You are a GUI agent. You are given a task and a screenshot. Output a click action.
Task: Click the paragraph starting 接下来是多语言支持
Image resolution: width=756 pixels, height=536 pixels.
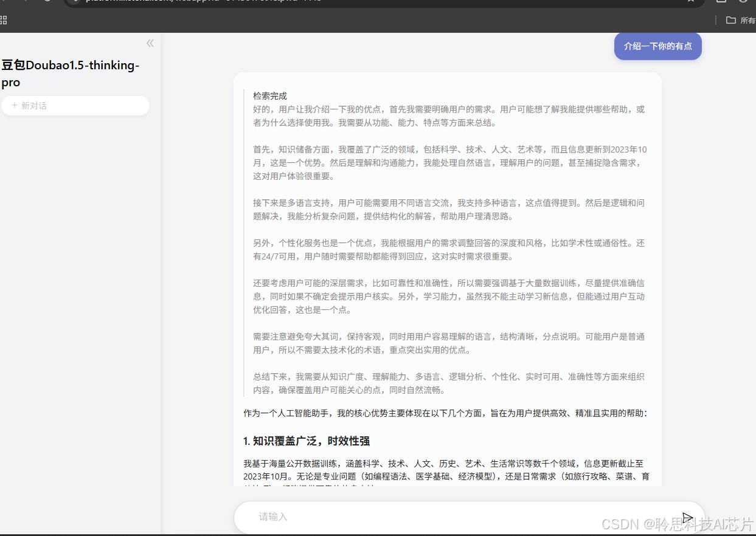[x=449, y=210]
